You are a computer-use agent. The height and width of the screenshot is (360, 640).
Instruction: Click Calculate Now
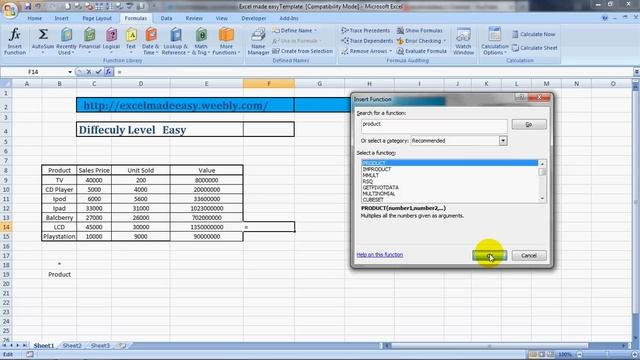click(x=533, y=34)
